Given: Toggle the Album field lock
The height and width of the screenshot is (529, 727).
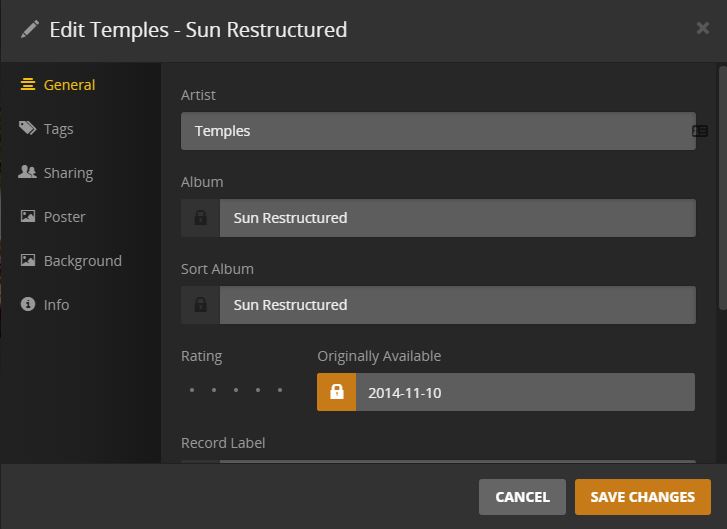Looking at the screenshot, I should (200, 218).
